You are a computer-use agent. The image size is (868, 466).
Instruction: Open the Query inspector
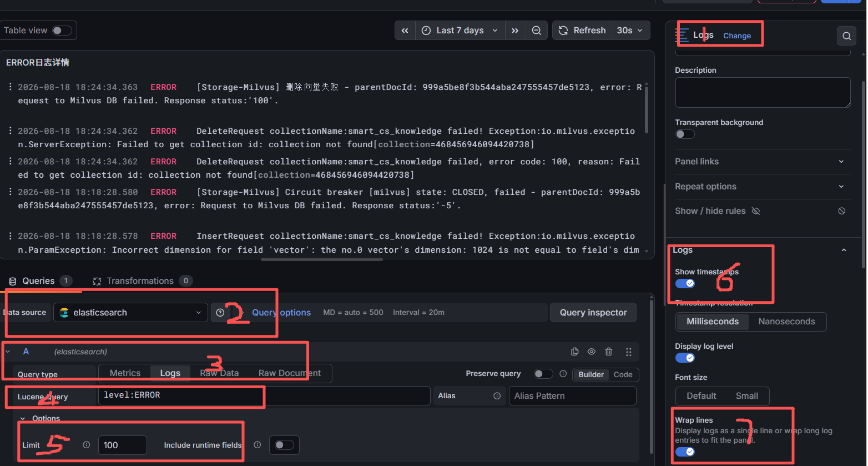coord(593,313)
